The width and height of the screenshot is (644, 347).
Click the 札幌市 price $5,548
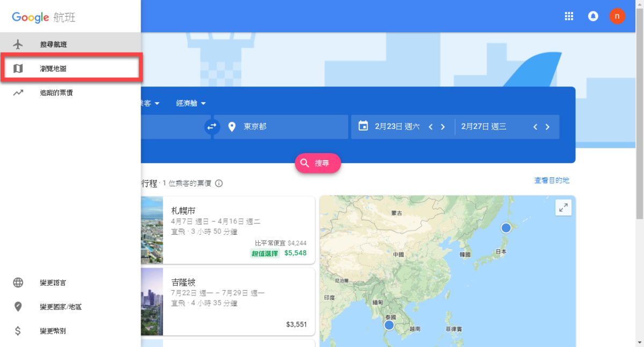click(x=295, y=253)
